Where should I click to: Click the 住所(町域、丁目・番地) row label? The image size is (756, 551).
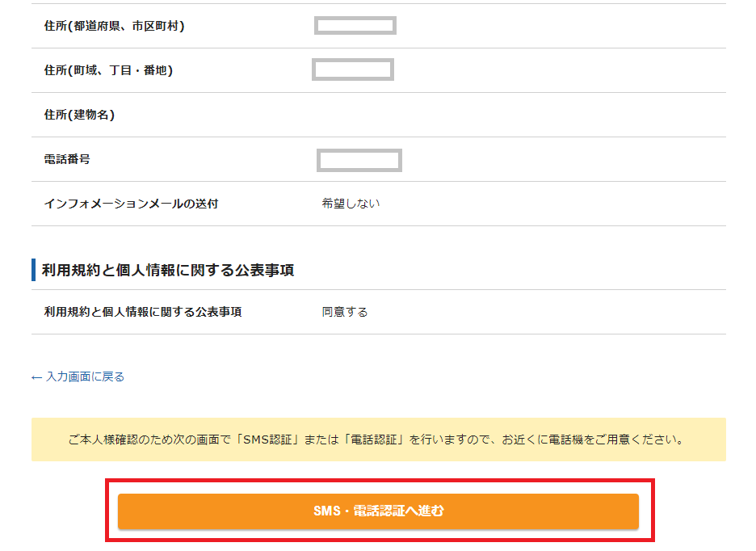pos(108,70)
